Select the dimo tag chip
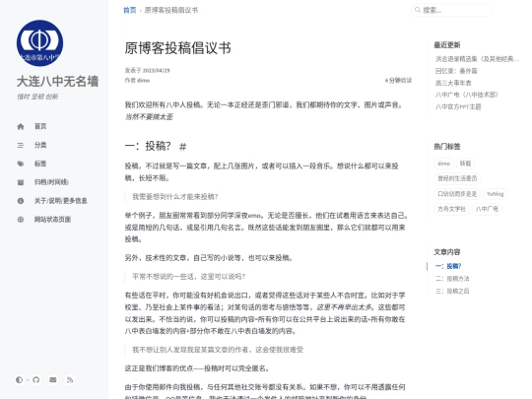Viewport: 532px width, 399px height. coord(443,164)
